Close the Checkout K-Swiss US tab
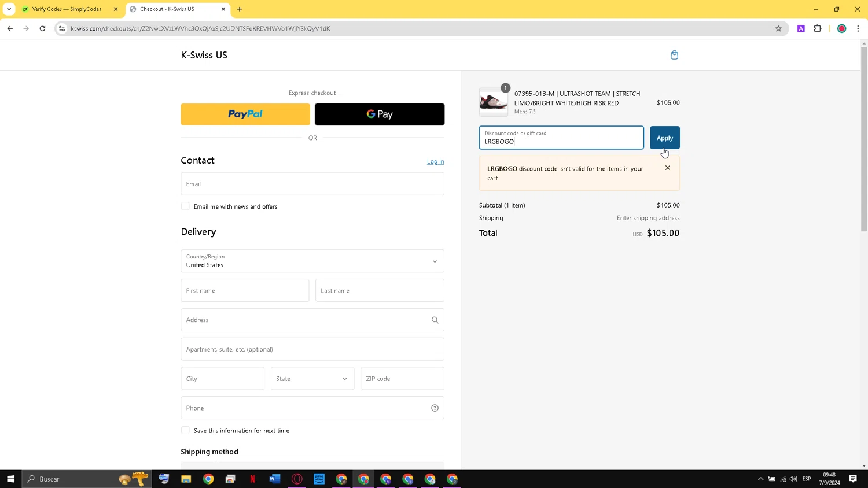 pyautogui.click(x=223, y=9)
